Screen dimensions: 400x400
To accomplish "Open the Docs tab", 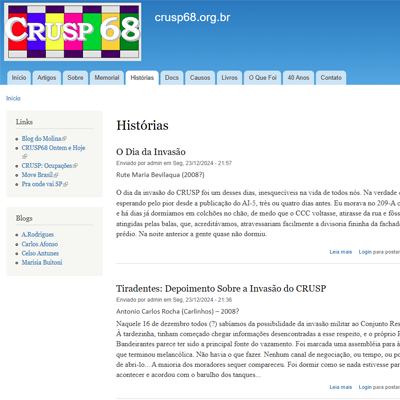I will (x=172, y=78).
